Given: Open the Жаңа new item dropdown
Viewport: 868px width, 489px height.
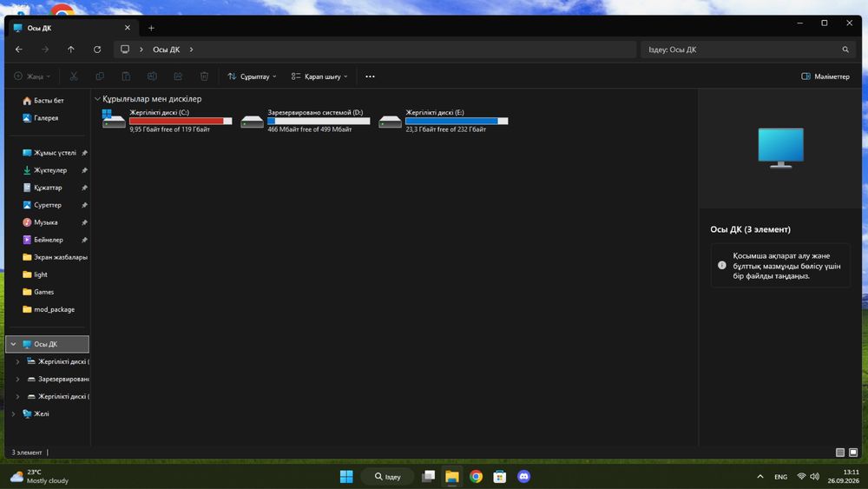Looking at the screenshot, I should point(32,76).
